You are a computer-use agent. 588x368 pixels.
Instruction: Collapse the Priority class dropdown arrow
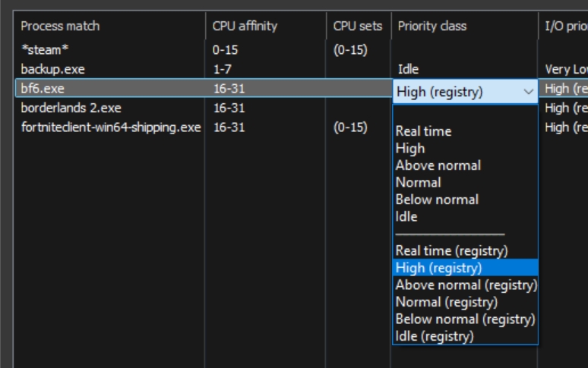coord(529,92)
